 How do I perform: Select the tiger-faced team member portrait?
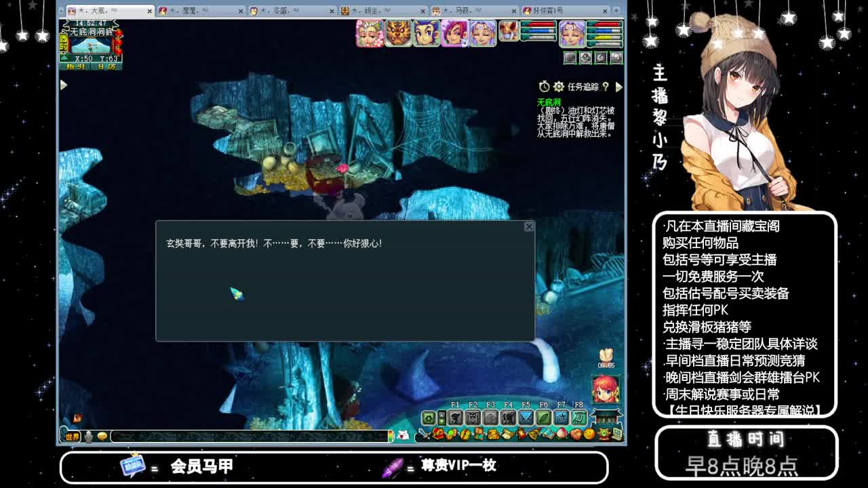pyautogui.click(x=398, y=33)
